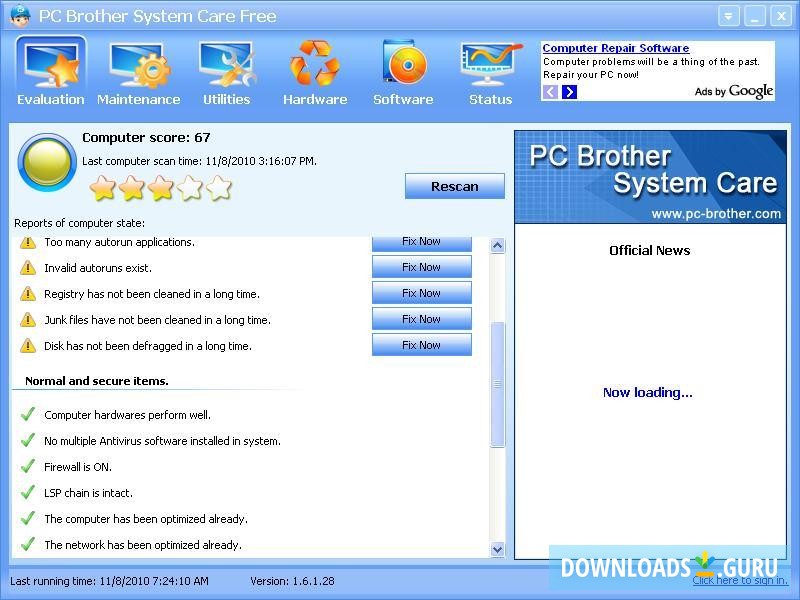Click 'Firewall is ON.' text
This screenshot has width=800, height=600.
coord(78,467)
